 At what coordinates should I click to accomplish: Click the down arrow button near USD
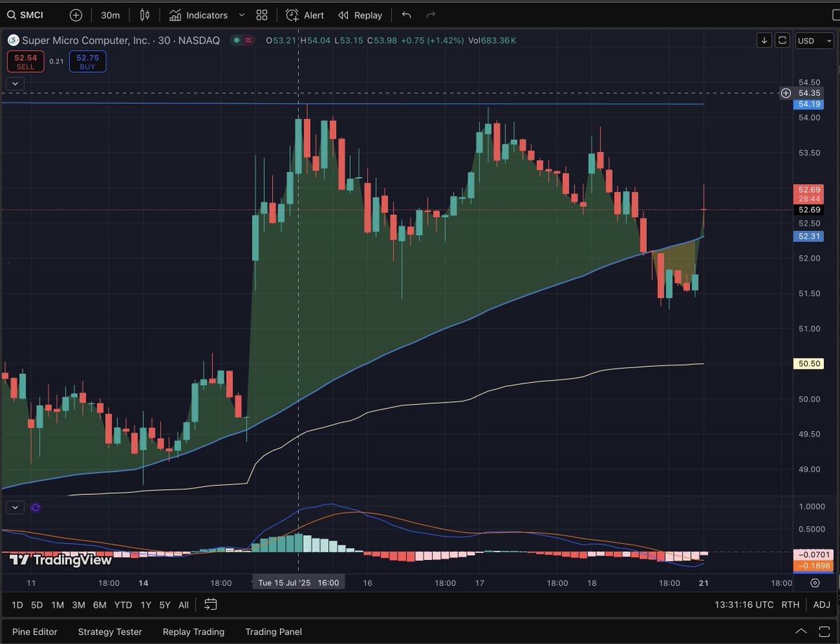coord(764,41)
